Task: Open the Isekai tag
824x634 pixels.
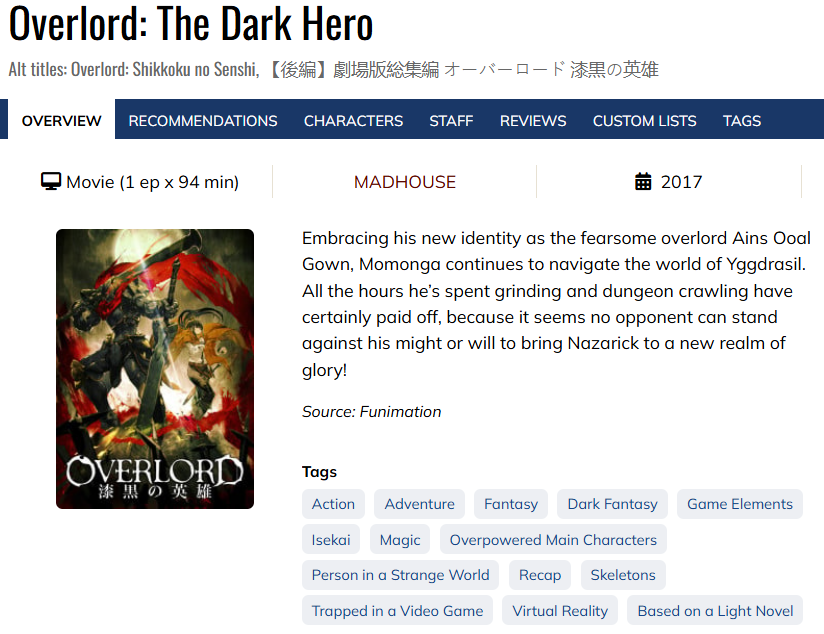Action: coord(331,540)
